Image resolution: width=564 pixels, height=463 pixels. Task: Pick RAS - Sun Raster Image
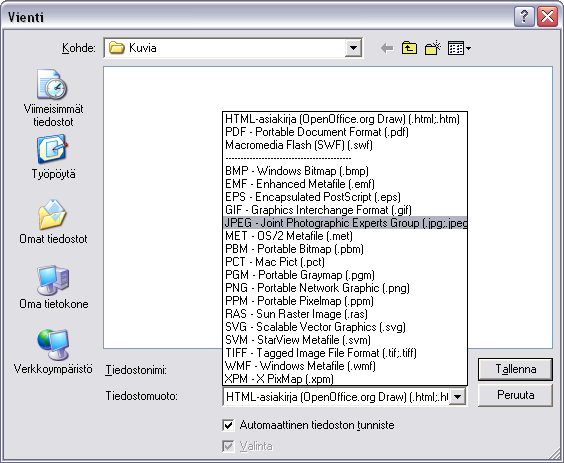[345, 314]
